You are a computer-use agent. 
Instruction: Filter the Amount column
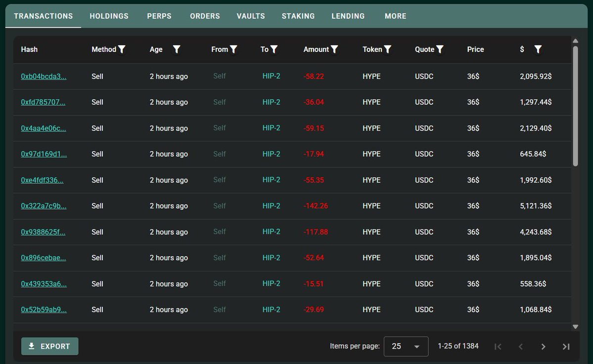(x=334, y=49)
